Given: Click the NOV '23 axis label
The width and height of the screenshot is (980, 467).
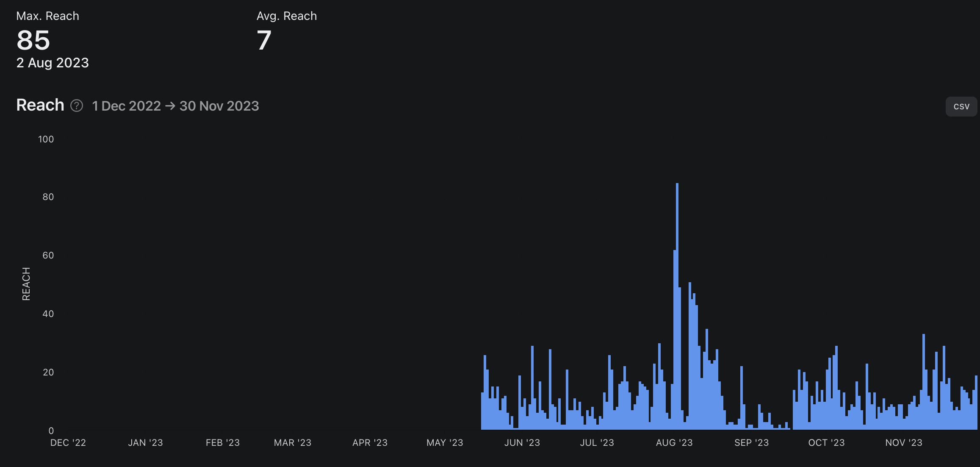Looking at the screenshot, I should 903,443.
